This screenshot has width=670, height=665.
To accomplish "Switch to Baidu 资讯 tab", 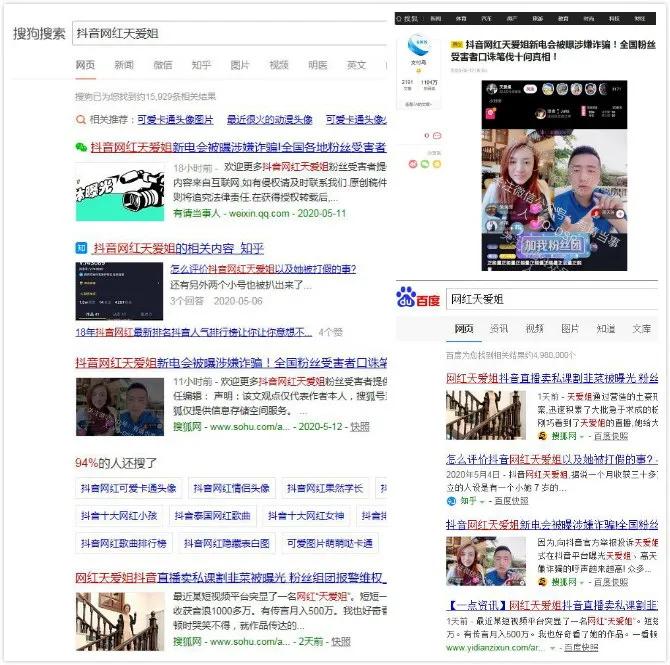I will [499, 328].
